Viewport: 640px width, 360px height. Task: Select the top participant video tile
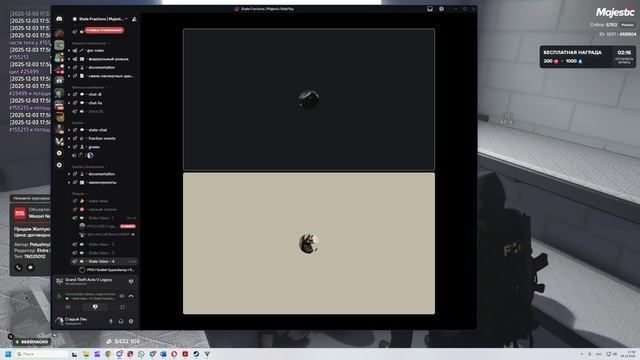pyautogui.click(x=309, y=99)
